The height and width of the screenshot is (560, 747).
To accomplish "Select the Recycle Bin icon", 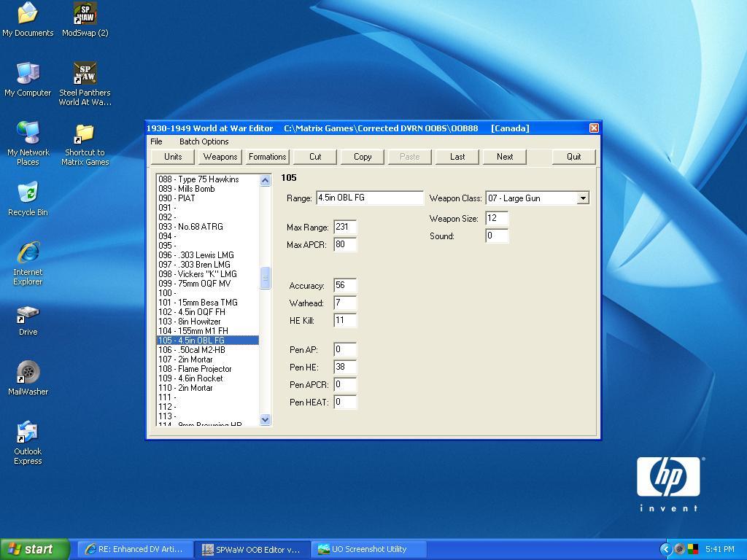I will coord(28,193).
